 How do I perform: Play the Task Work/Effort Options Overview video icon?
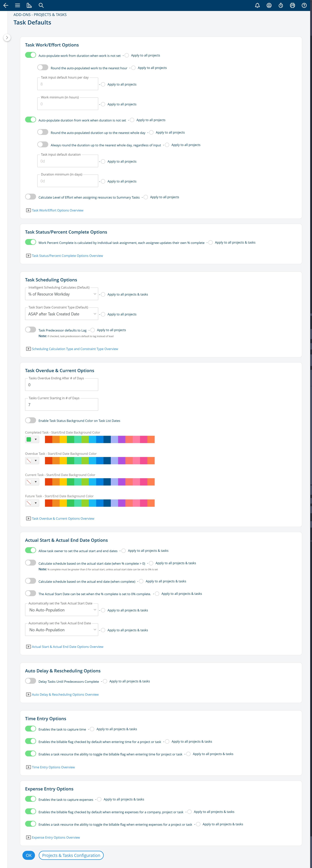29,210
